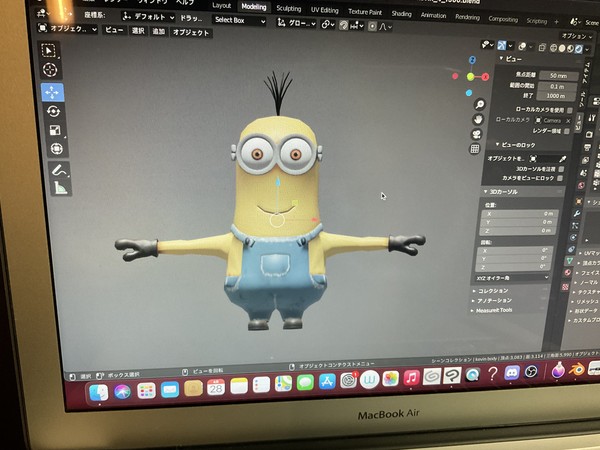The width and height of the screenshot is (600, 450).
Task: Open App Store in the dock
Action: coord(327,382)
